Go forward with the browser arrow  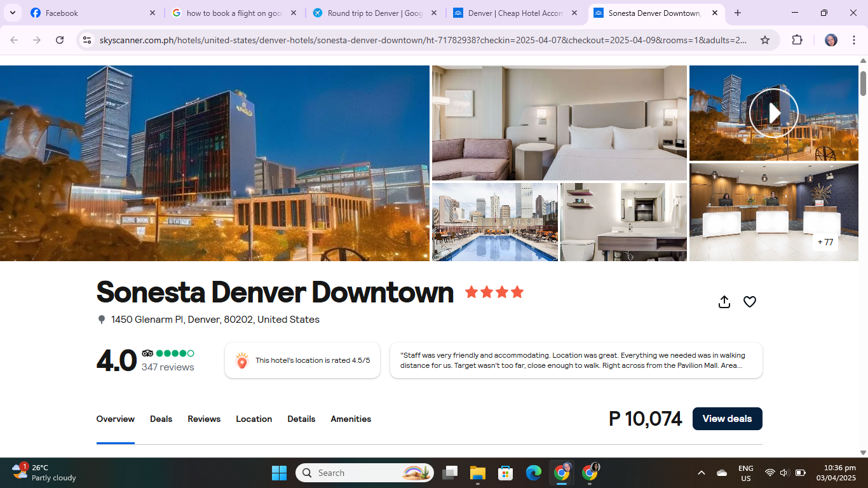pyautogui.click(x=37, y=40)
